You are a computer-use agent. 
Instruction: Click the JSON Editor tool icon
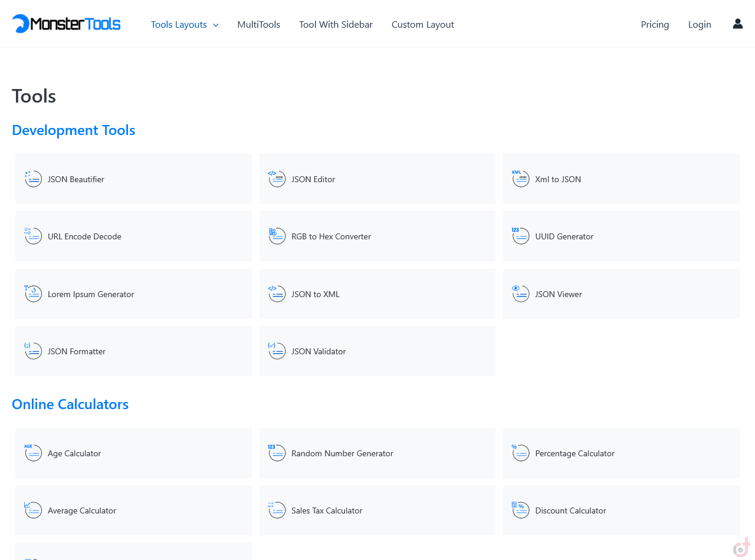click(277, 179)
